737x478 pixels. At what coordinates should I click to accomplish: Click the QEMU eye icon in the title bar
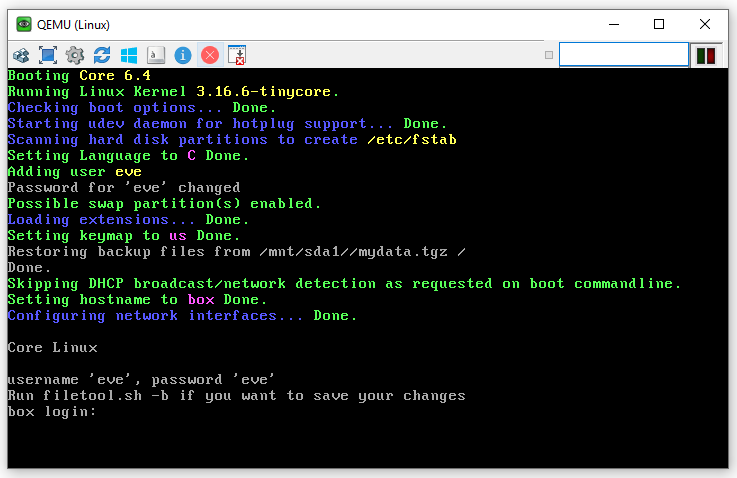(24, 24)
